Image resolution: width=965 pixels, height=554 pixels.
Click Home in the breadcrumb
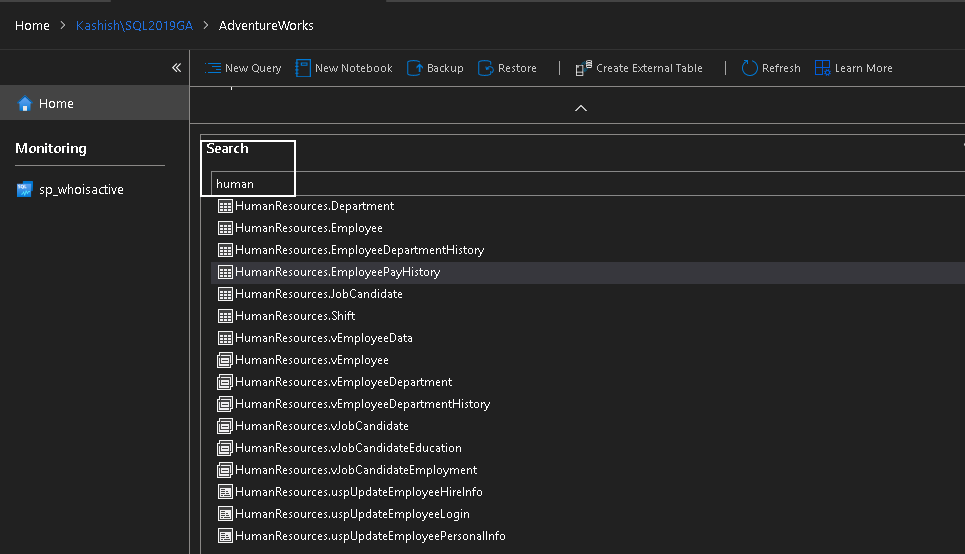[x=32, y=26]
